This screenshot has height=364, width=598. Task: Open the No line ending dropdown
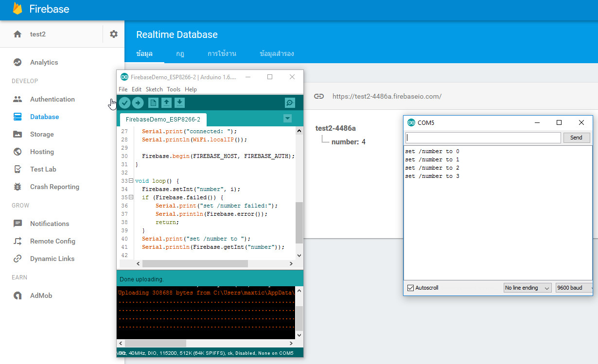(x=528, y=288)
